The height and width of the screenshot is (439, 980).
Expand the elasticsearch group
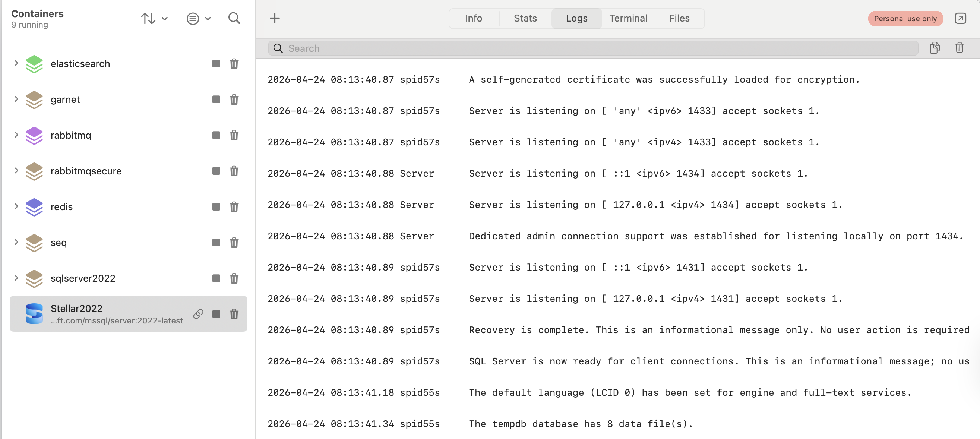click(x=16, y=63)
